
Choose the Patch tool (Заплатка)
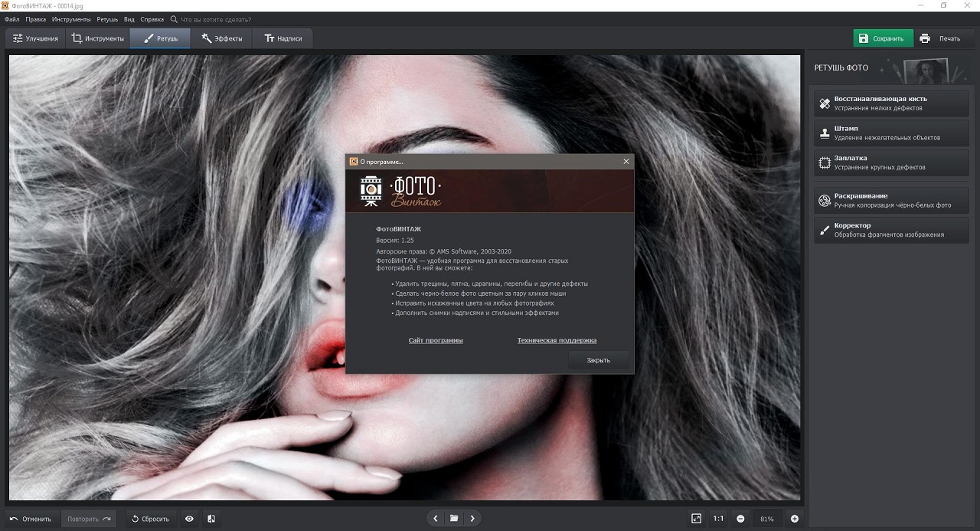891,162
